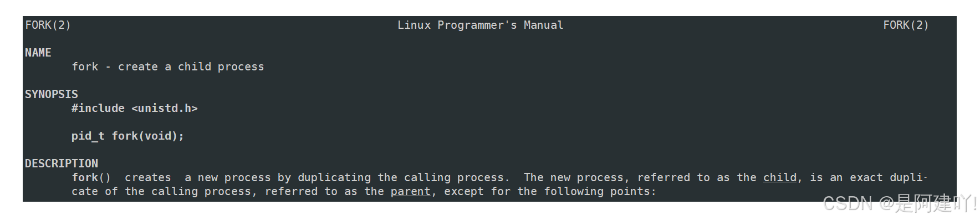Click the NAME section heading

tap(38, 53)
